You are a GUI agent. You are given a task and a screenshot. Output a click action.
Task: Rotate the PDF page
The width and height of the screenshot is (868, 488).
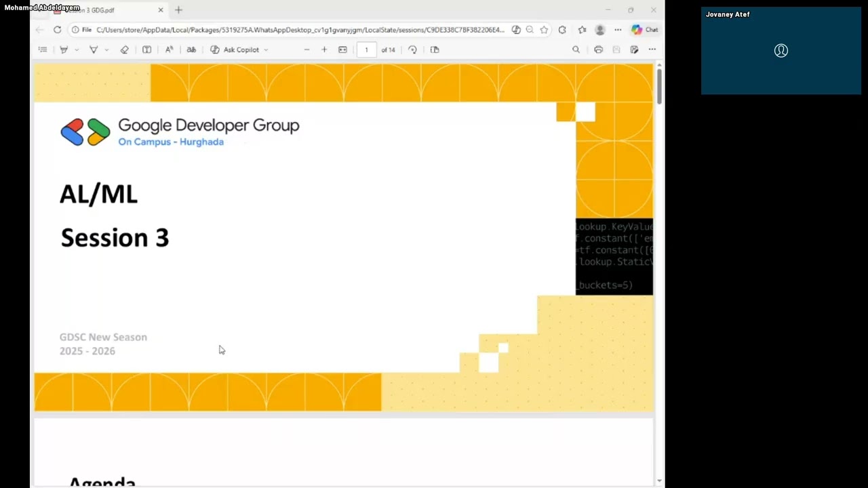412,49
